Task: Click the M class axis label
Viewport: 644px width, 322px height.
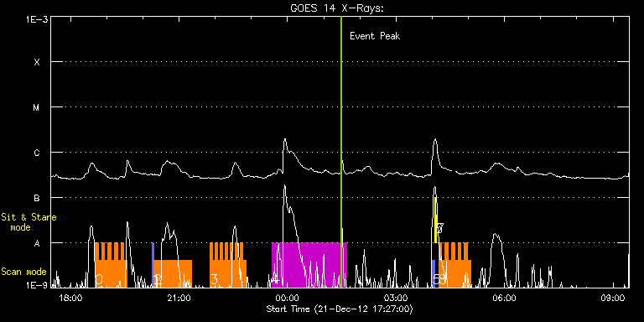Action: pyautogui.click(x=37, y=107)
